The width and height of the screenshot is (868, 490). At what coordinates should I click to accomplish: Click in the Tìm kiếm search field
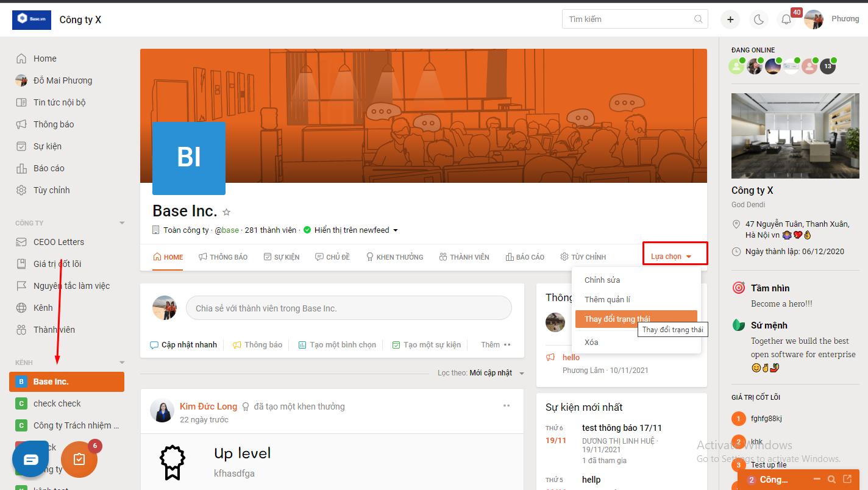pos(635,19)
